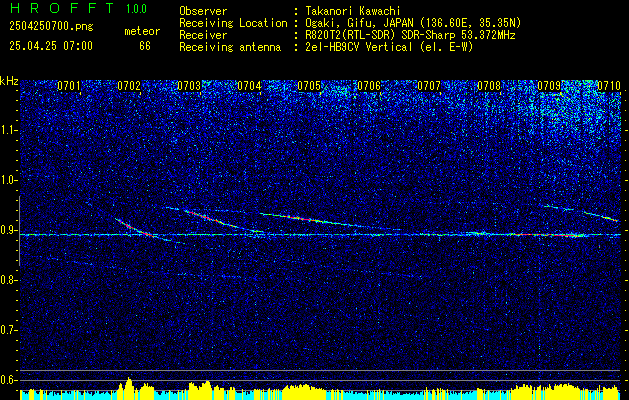Click the red carrier segment near 0709
Screen dimensions: 629x400
click(x=550, y=235)
